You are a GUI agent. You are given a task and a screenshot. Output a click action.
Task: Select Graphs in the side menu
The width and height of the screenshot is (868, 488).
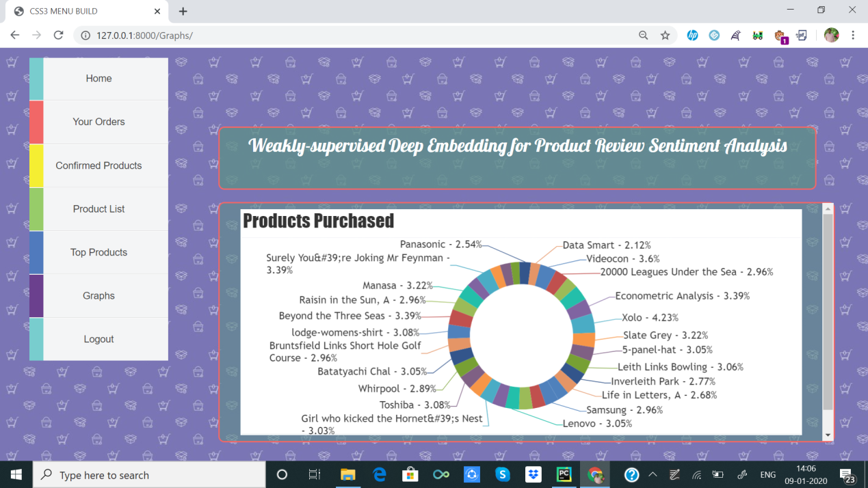point(98,296)
